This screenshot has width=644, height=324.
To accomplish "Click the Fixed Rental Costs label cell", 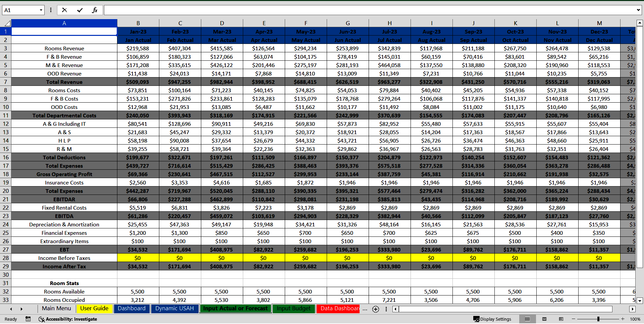I will click(64, 208).
